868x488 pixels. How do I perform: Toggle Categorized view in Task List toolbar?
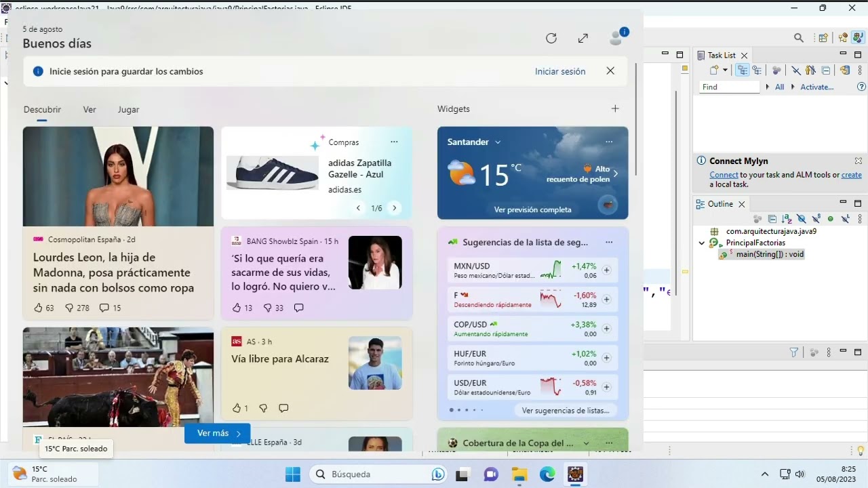coord(743,70)
